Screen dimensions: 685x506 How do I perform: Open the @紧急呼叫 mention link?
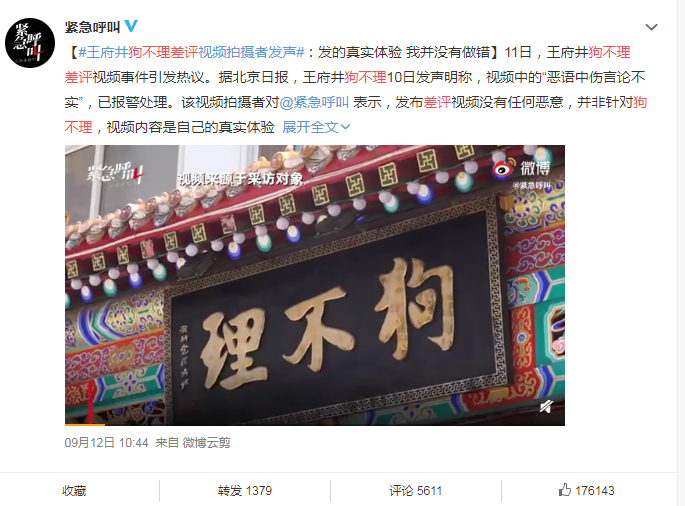[314, 102]
